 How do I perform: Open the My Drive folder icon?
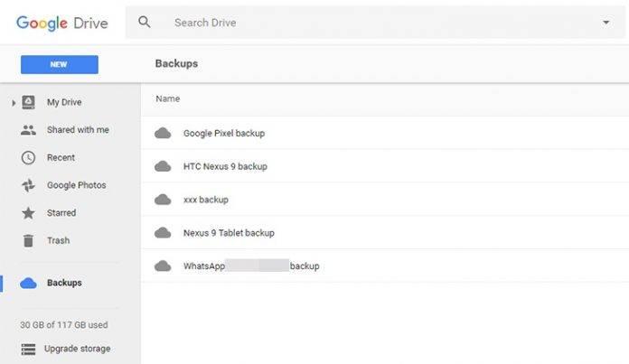[x=28, y=102]
